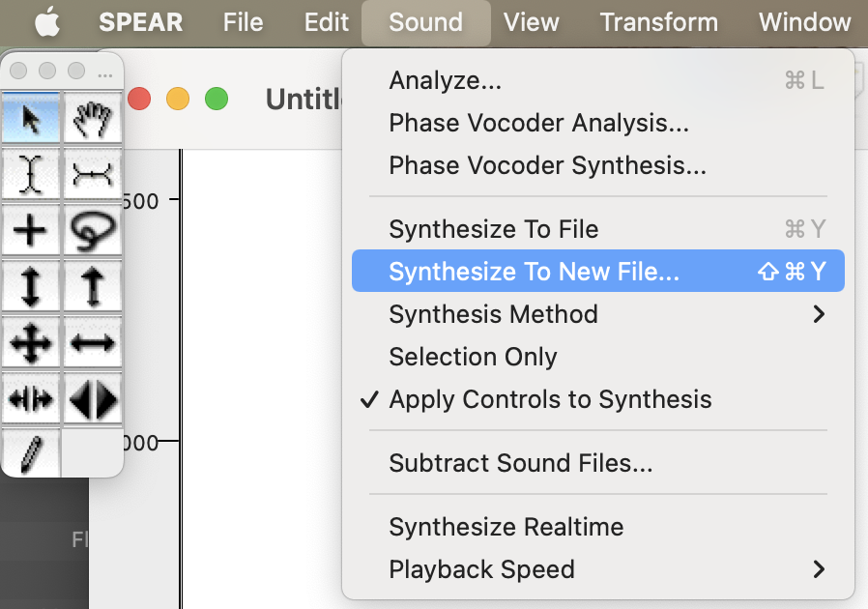Image resolution: width=868 pixels, height=609 pixels.
Task: Select the horizontal double-arrow shift tool
Action: tap(93, 343)
